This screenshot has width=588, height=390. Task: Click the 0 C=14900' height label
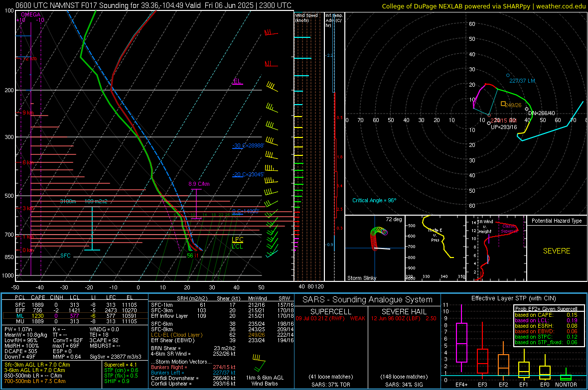246,211
